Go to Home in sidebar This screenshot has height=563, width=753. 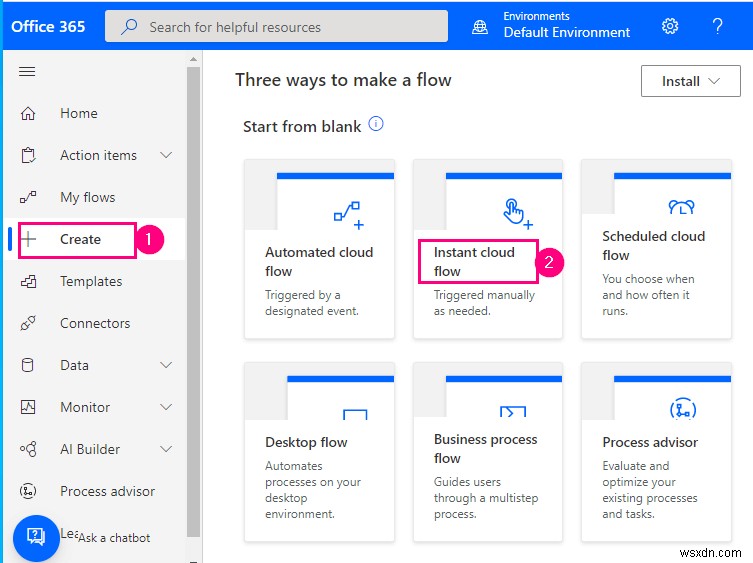[x=79, y=113]
